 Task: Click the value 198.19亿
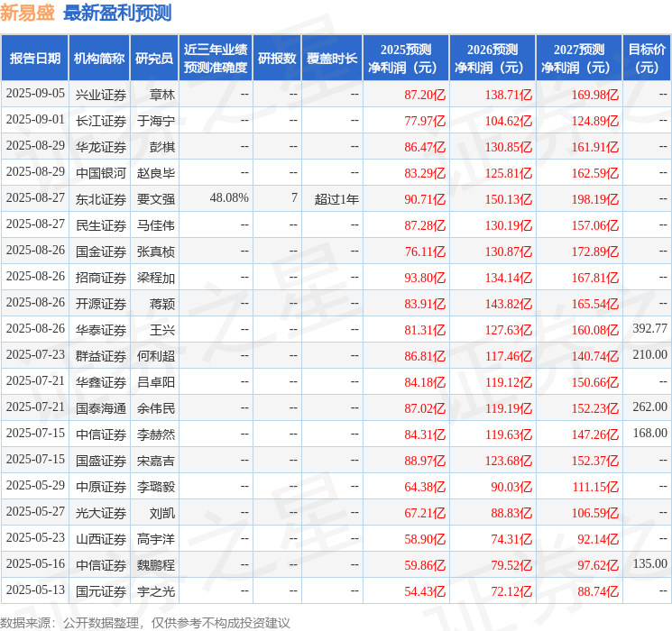594,199
